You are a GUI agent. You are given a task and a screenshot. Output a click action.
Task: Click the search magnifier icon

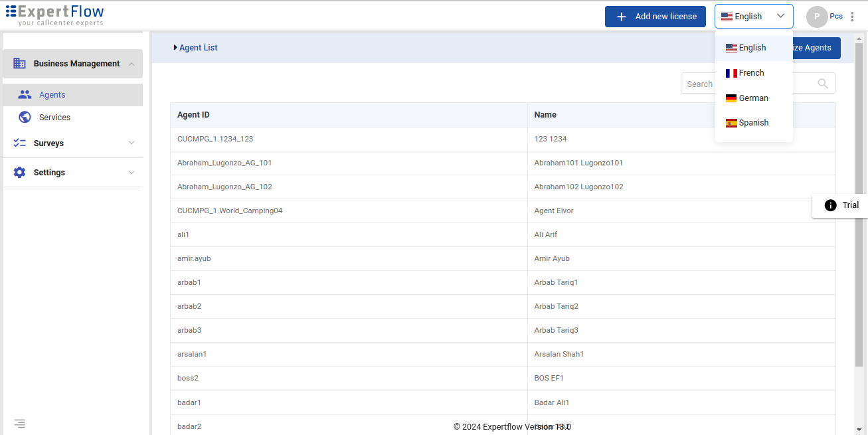[x=823, y=84]
